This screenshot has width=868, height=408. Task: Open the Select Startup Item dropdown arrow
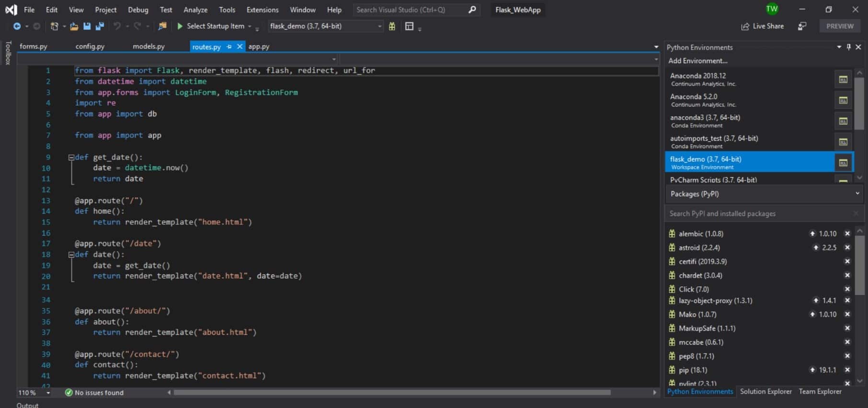[x=250, y=26]
